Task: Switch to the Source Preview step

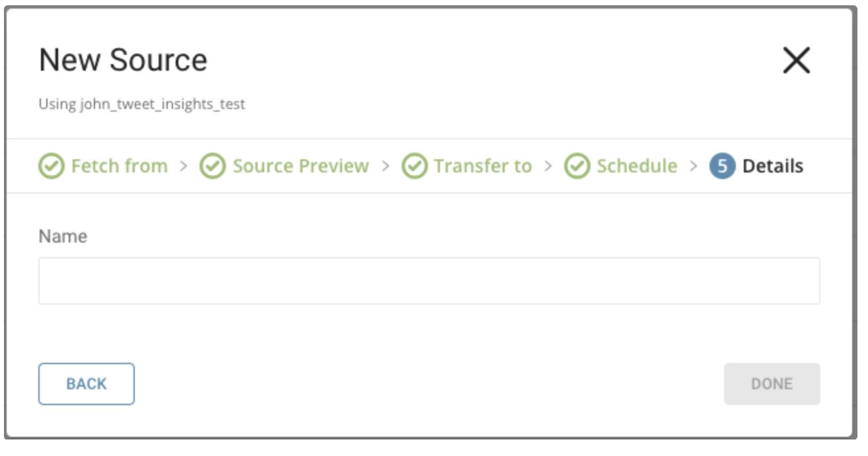Action: (301, 166)
